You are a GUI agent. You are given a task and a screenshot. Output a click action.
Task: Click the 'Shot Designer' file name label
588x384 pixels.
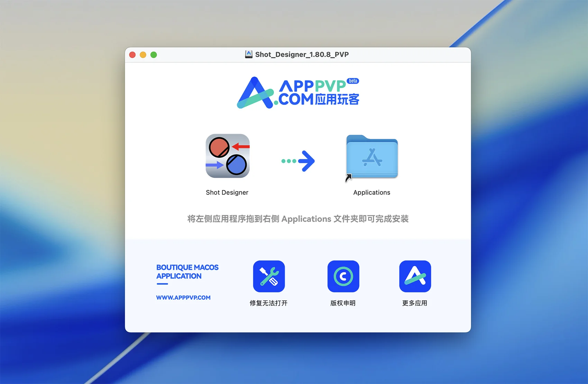[x=227, y=192]
